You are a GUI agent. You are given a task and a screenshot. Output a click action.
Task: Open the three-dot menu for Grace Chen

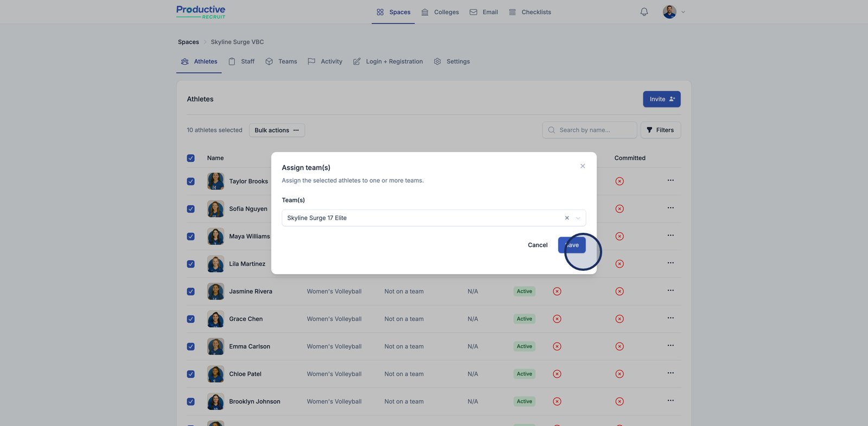671,318
